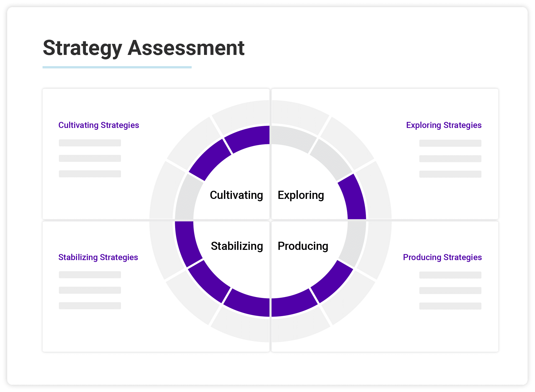Open the Producing Strategies heading
Image resolution: width=535 pixels, height=392 pixels.
(x=442, y=257)
